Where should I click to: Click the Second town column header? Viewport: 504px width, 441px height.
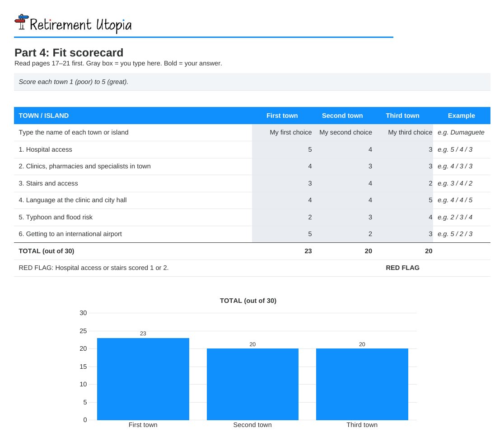click(342, 116)
